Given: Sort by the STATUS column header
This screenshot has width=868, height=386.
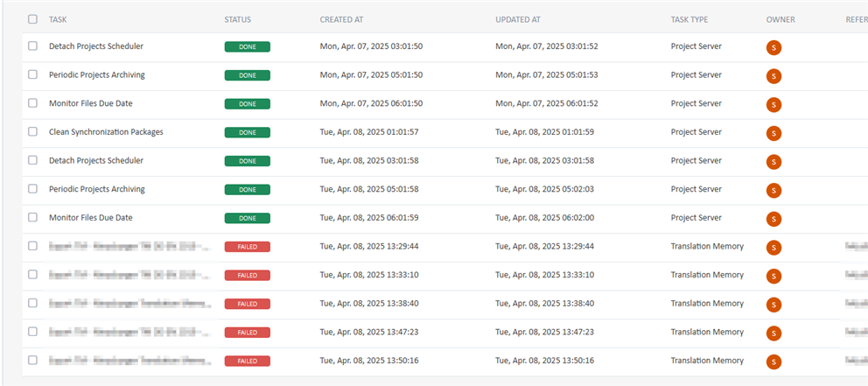Looking at the screenshot, I should (237, 19).
